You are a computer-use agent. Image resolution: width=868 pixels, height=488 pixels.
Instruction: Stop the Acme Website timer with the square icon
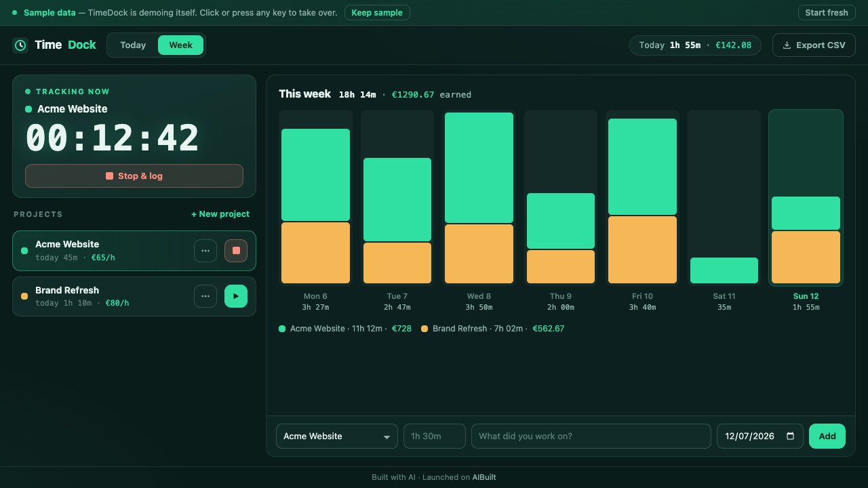(x=236, y=251)
